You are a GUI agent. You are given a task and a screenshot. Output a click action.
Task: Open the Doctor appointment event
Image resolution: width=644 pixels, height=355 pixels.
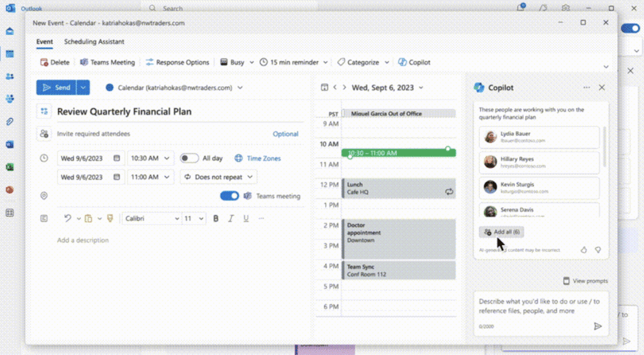[398, 239]
